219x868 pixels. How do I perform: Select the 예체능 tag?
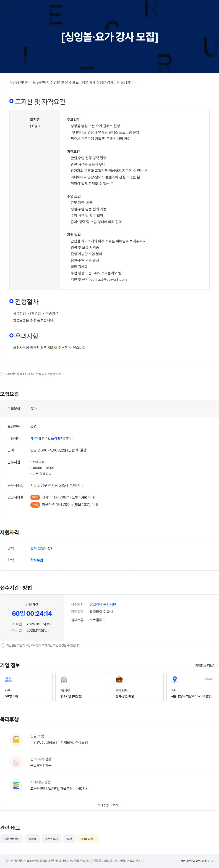[x=32, y=839]
